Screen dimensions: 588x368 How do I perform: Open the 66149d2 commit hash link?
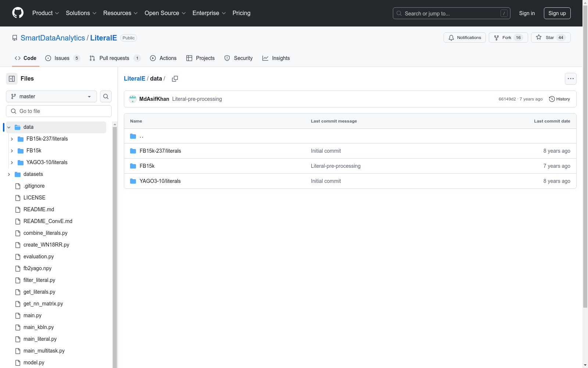click(507, 99)
